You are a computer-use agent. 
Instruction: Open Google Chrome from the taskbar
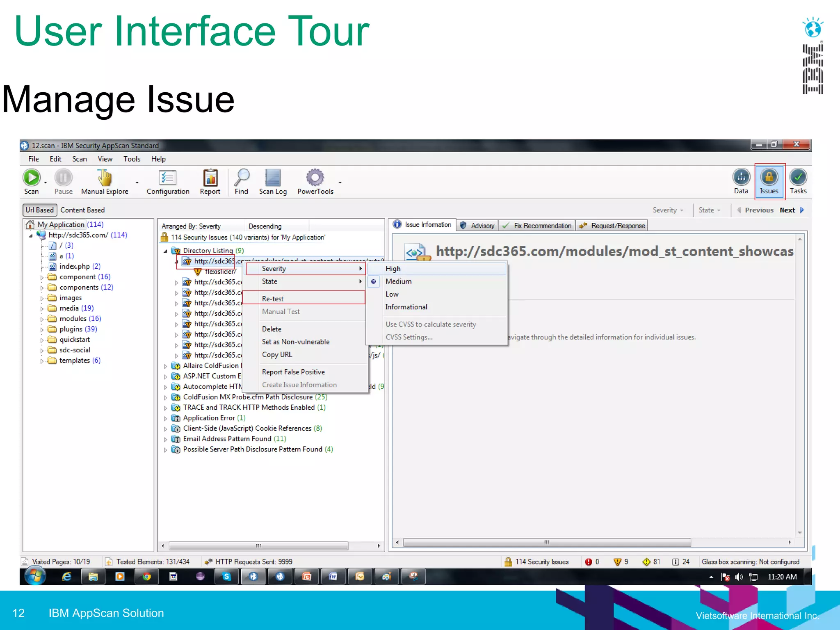pos(146,577)
